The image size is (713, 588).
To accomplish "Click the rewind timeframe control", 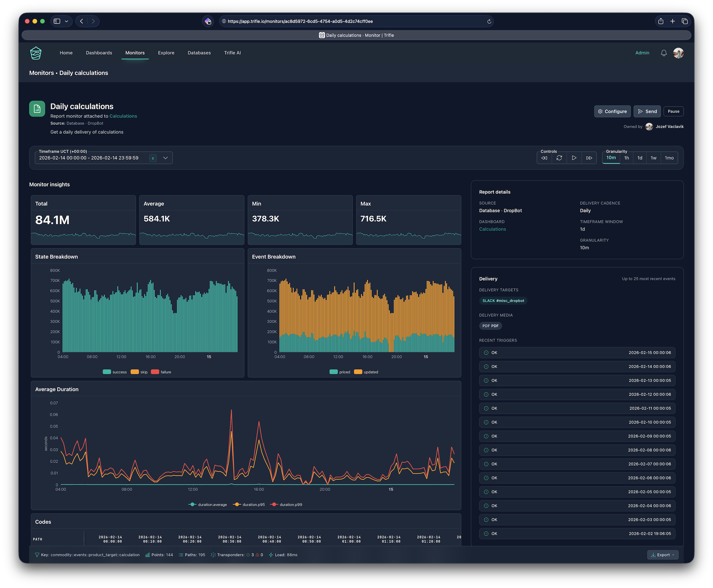I will click(x=544, y=158).
